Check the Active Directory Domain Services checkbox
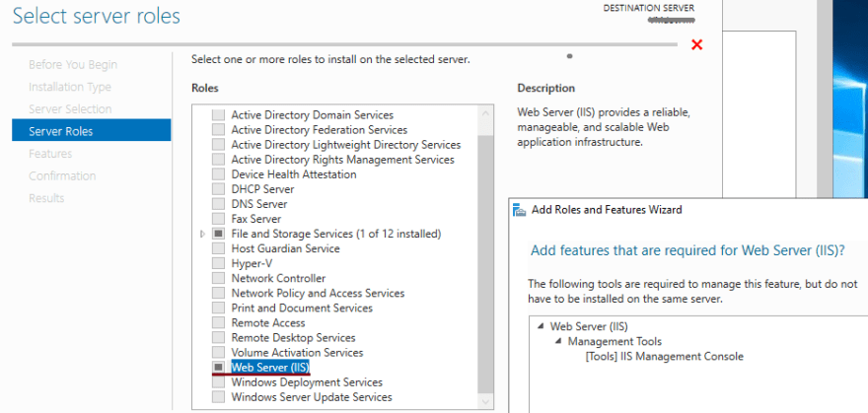868x413 pixels. pyautogui.click(x=219, y=115)
